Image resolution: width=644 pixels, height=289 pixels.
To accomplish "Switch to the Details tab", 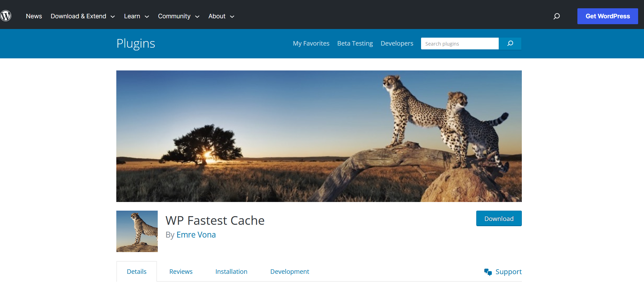I will 137,271.
